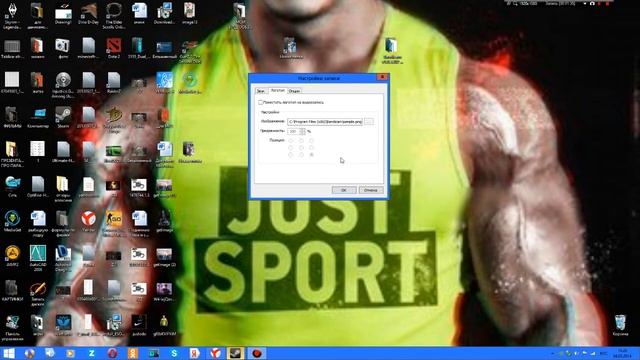
Task: Open the Windows Start button
Action: point(9,353)
